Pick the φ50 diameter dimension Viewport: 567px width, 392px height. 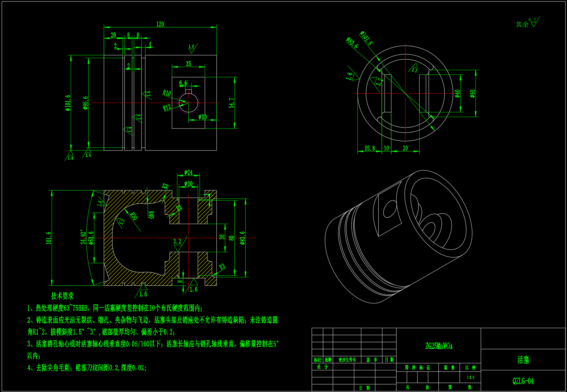(x=473, y=93)
